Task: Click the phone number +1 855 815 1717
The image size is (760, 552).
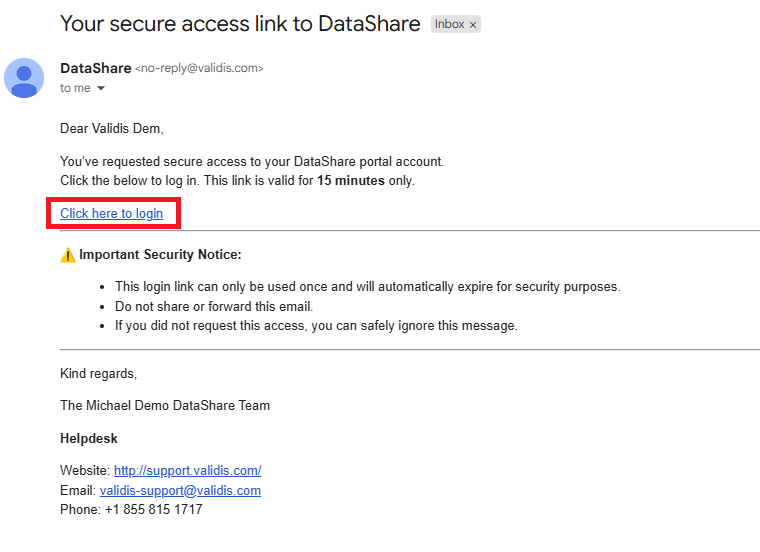Action: (x=154, y=509)
